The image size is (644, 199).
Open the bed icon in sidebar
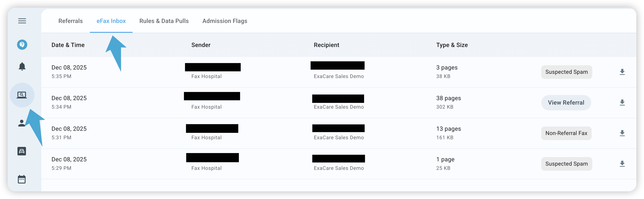22,151
